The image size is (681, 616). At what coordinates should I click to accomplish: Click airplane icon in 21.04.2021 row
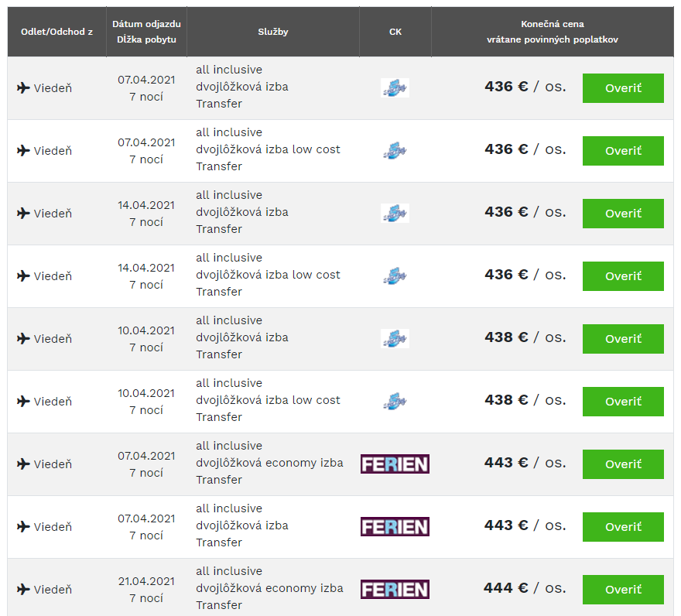[23, 589]
